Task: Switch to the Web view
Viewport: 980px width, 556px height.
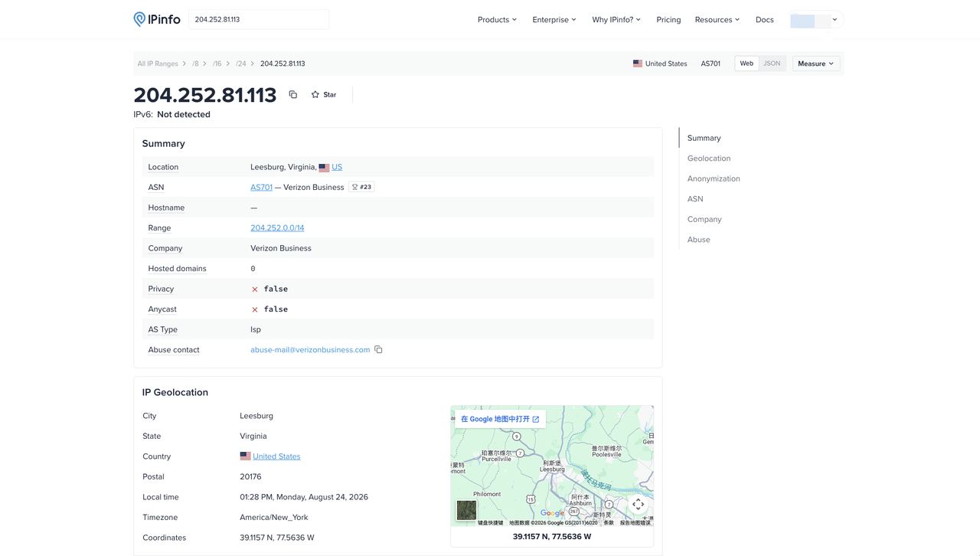Action: 746,64
